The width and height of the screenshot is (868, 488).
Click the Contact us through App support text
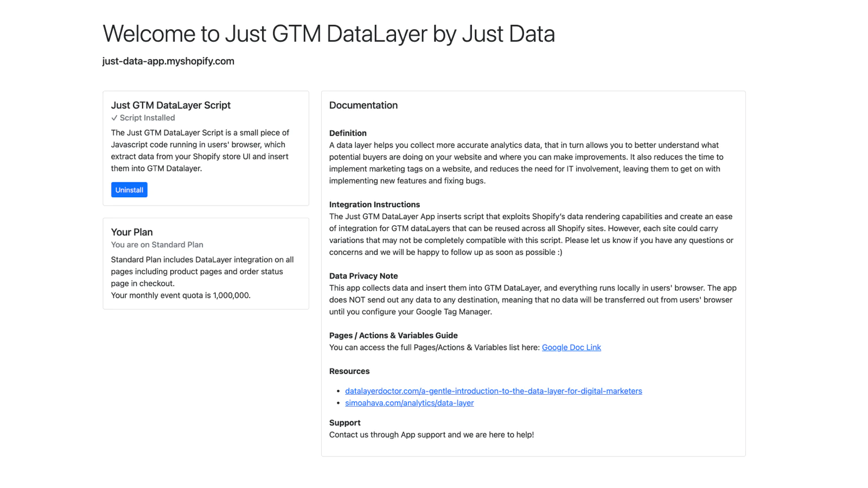(x=431, y=435)
